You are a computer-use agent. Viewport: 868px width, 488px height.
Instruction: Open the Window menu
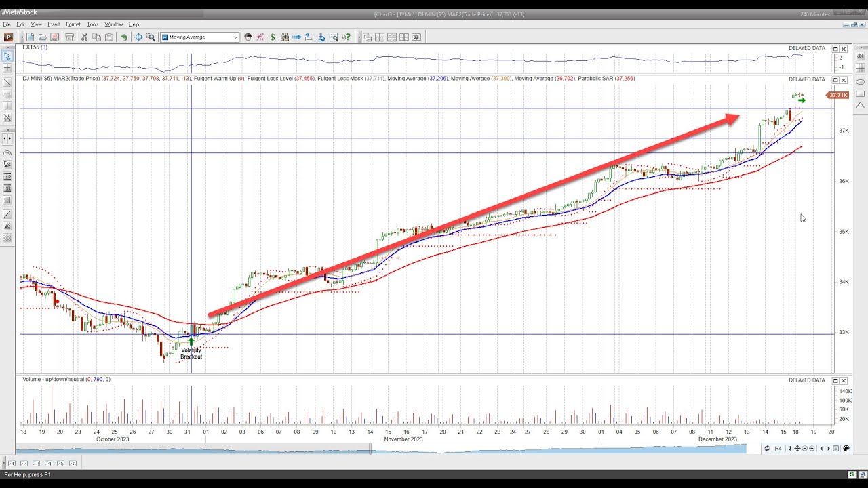113,24
